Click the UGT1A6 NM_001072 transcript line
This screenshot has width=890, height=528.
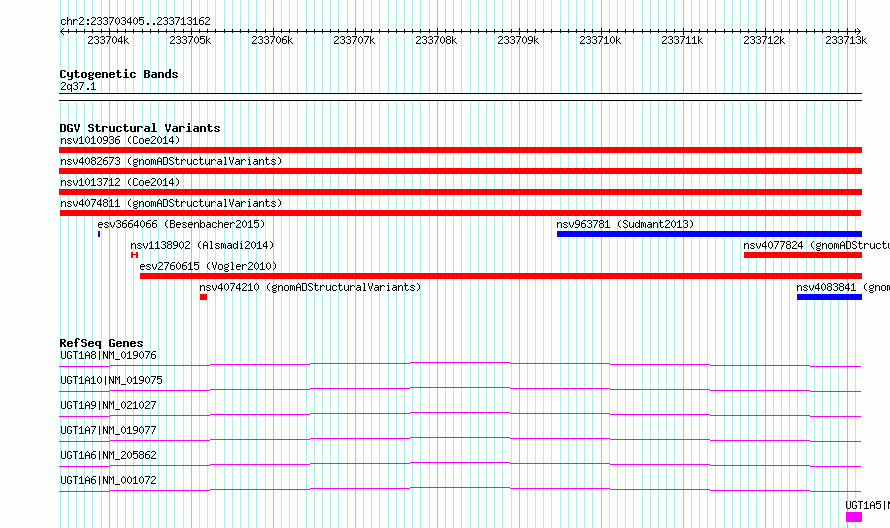coord(460,489)
